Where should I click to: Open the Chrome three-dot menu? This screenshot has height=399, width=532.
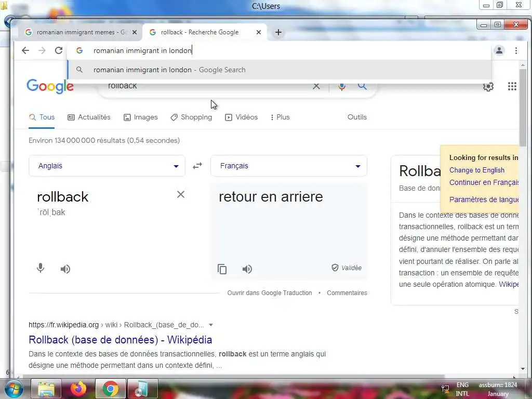point(516,50)
